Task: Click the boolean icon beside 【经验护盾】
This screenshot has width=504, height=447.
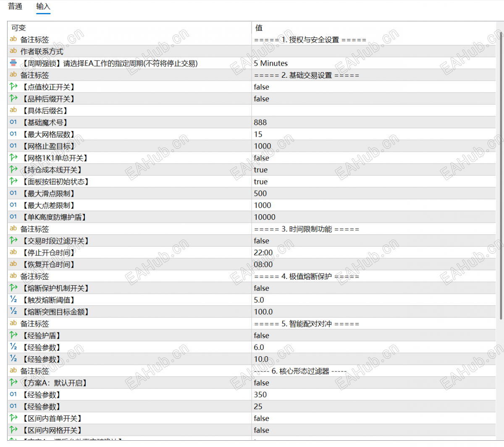Action: (x=13, y=335)
